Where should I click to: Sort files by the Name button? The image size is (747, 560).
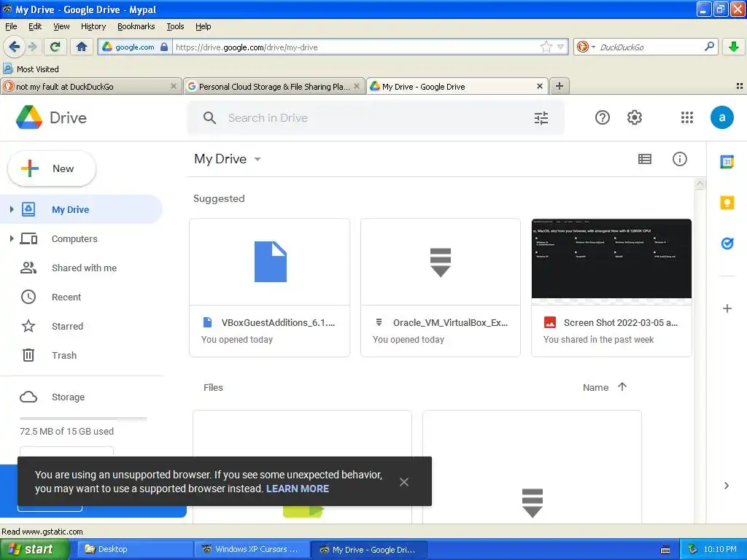(595, 388)
